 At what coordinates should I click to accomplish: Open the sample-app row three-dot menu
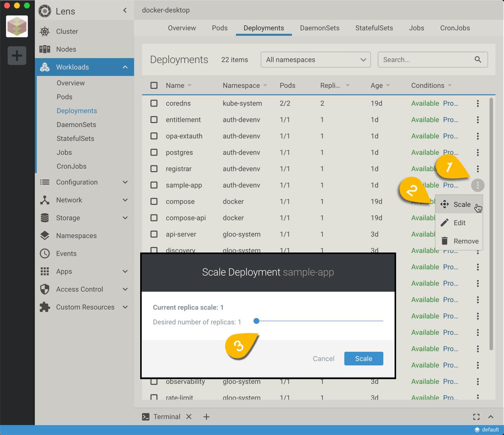click(478, 185)
